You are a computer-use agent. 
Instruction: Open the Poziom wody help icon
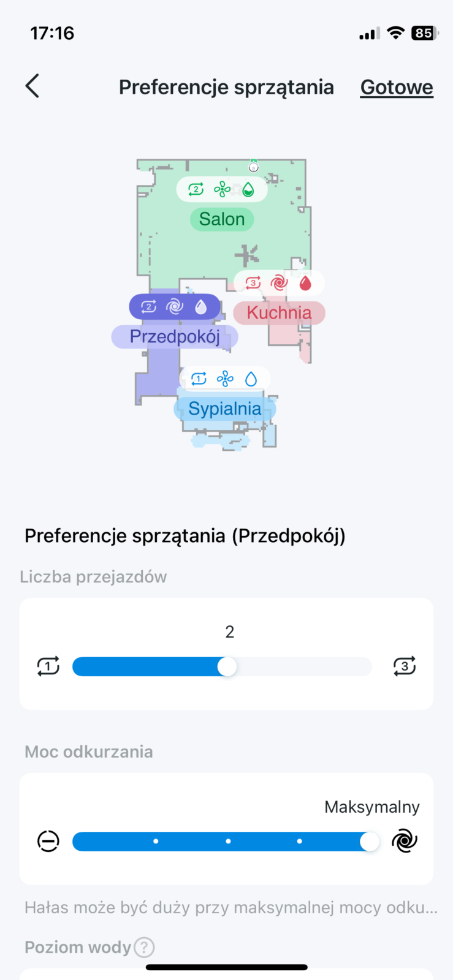pyautogui.click(x=144, y=948)
